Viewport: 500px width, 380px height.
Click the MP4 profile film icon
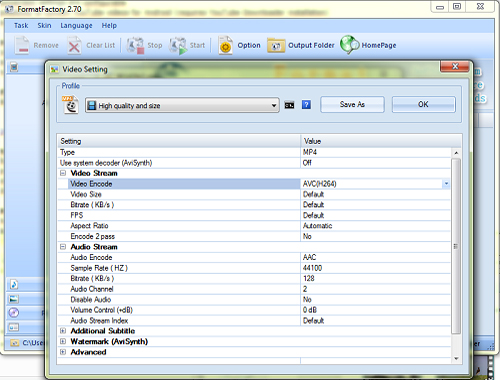(x=70, y=105)
